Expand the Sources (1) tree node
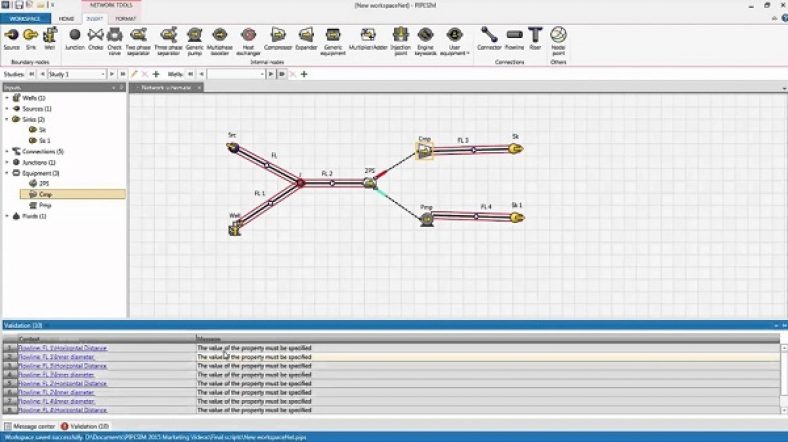This screenshot has height=442, width=788. pyautogui.click(x=7, y=108)
